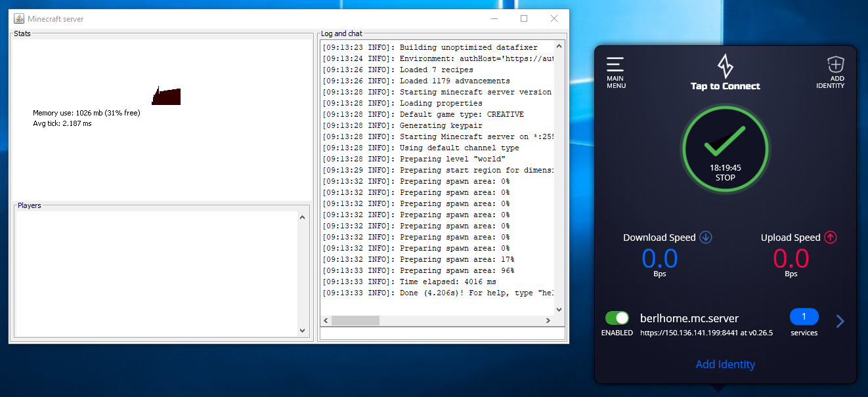Click the Upload Speed up-arrow icon

pyautogui.click(x=831, y=238)
